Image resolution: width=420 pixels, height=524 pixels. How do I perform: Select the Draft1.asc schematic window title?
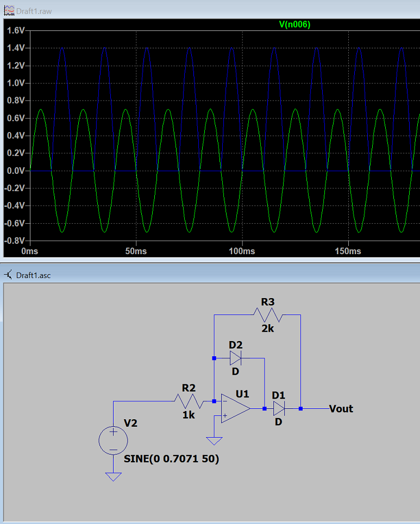point(34,275)
